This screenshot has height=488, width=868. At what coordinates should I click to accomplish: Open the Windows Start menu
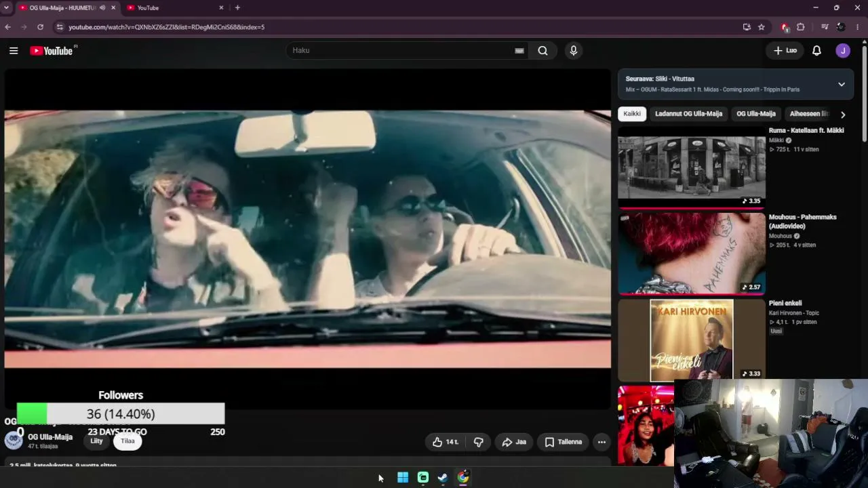(403, 478)
